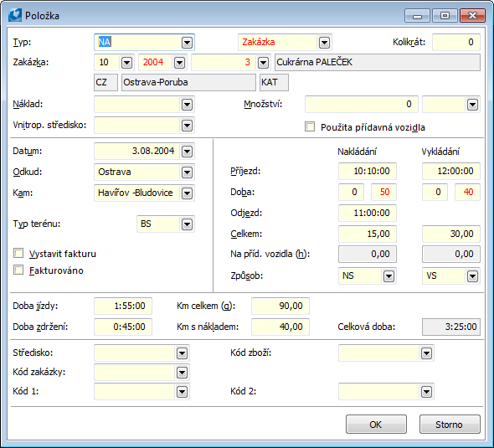Image resolution: width=494 pixels, height=448 pixels.
Task: Click the Množství value field
Action: point(361,105)
